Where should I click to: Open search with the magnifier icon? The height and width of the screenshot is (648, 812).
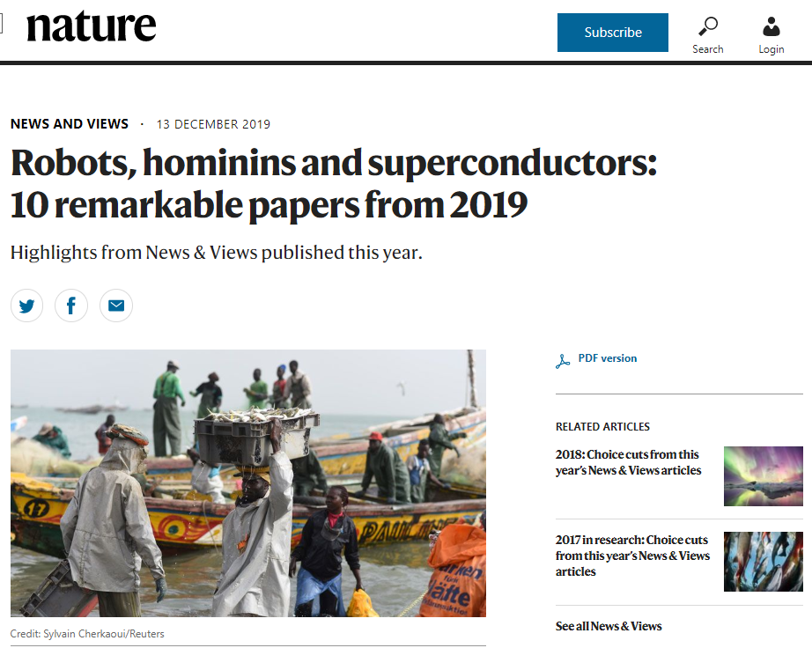pyautogui.click(x=707, y=27)
